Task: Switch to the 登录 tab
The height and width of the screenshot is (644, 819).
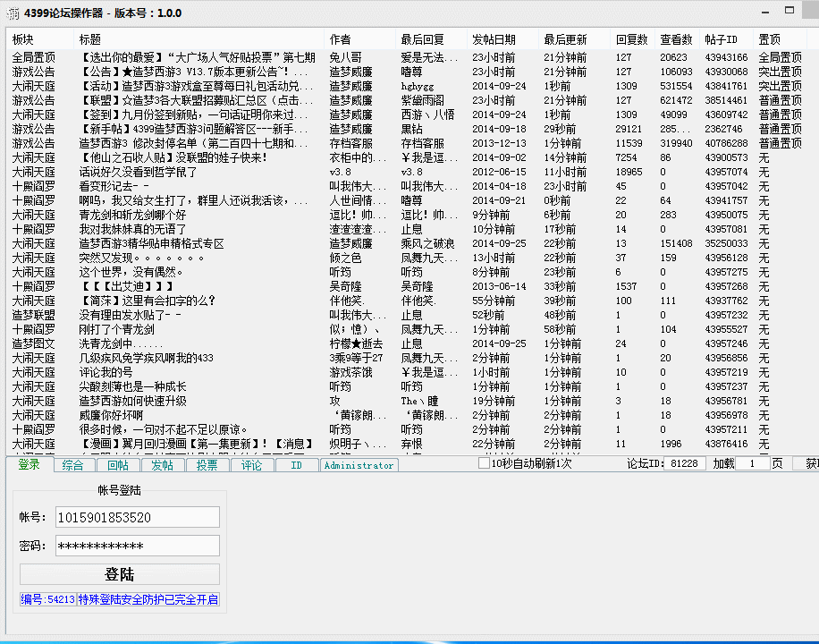Action: click(x=30, y=464)
